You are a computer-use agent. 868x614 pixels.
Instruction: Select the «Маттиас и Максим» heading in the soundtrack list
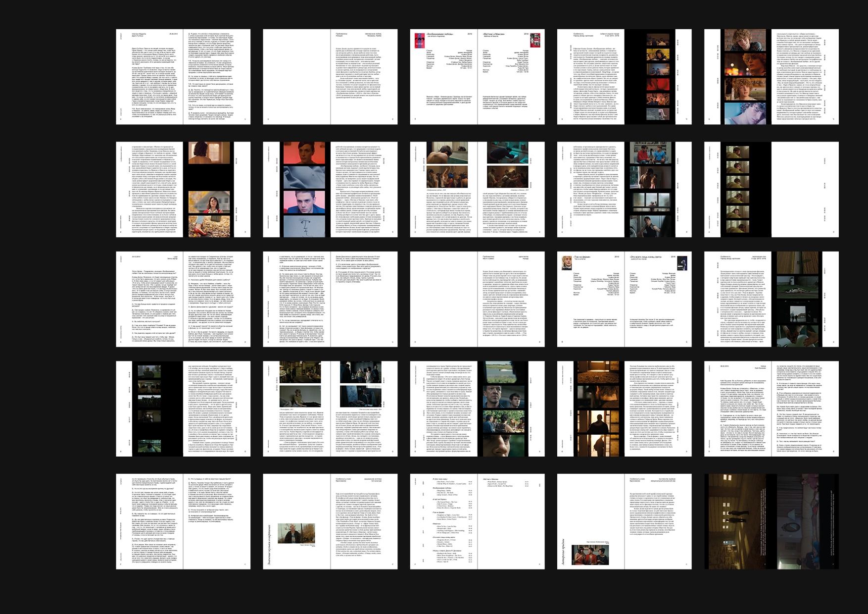[490, 479]
